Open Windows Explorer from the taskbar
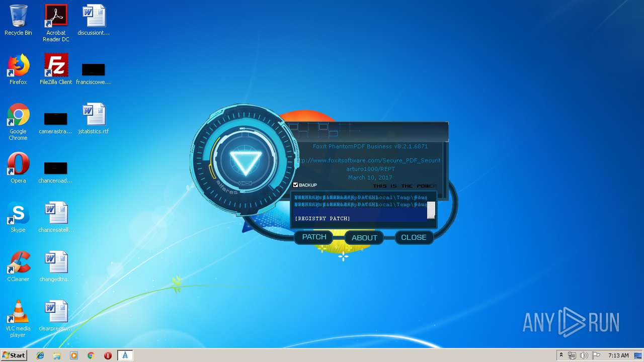The image size is (644, 362). click(x=57, y=355)
